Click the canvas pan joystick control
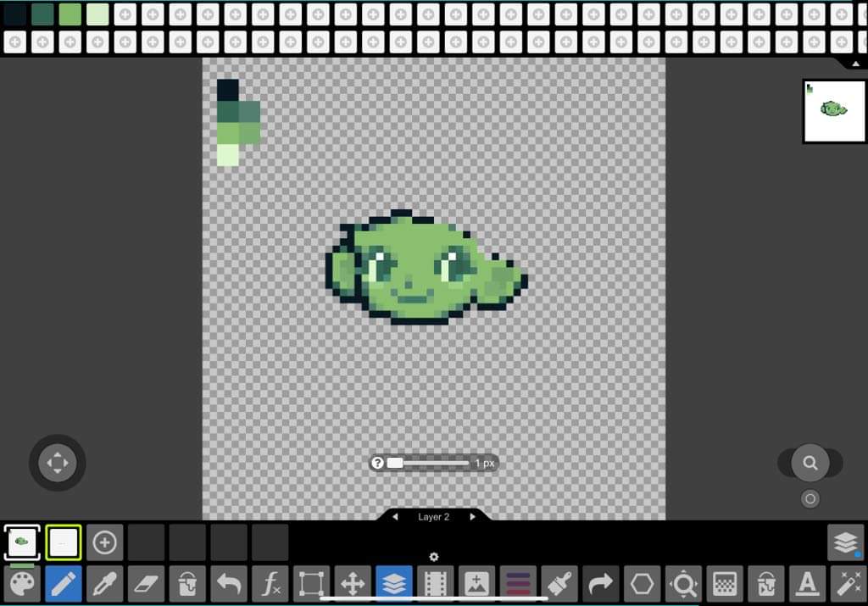This screenshot has height=606, width=868. click(58, 463)
